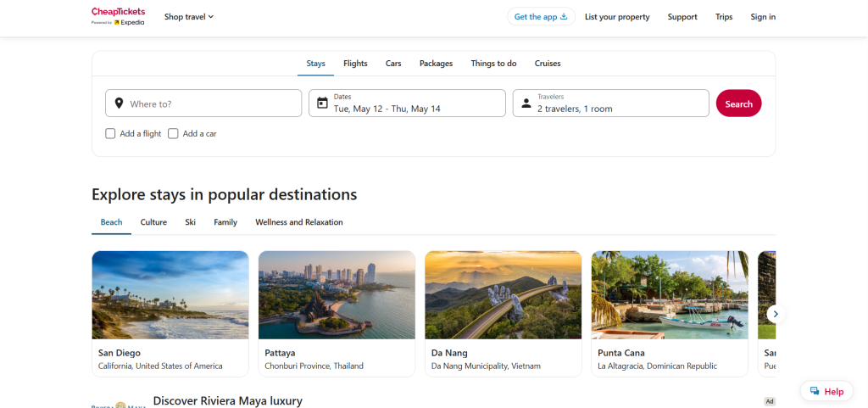Open the Travelers selector dropdown
This screenshot has height=408, width=868.
click(610, 103)
